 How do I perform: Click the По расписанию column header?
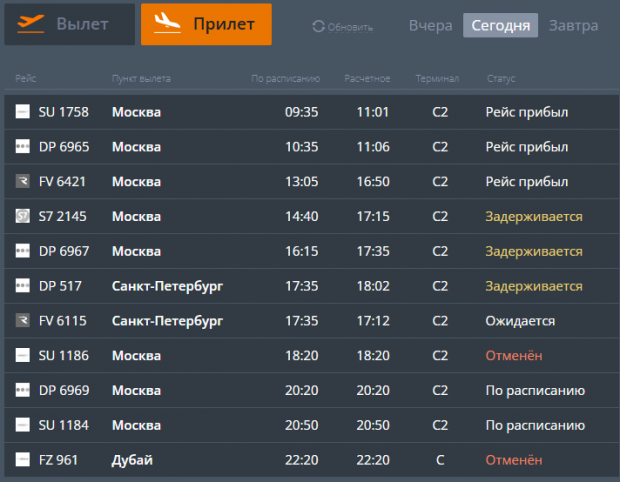pyautogui.click(x=285, y=77)
